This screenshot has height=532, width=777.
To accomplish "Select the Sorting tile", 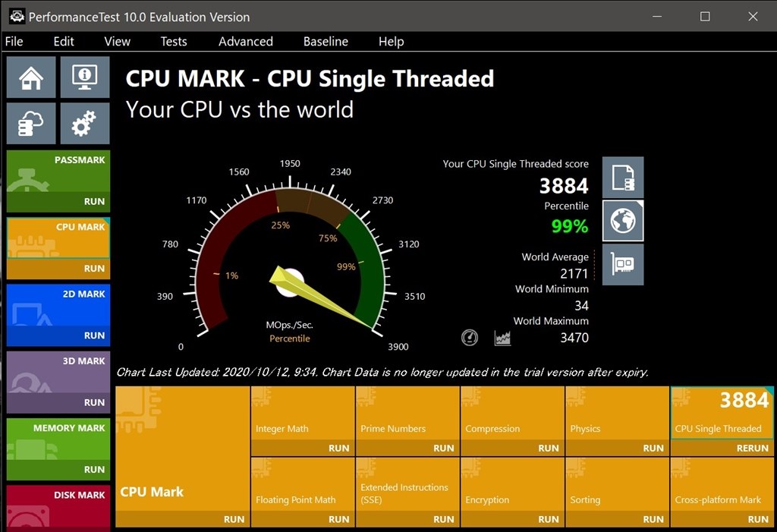I will tap(618, 484).
